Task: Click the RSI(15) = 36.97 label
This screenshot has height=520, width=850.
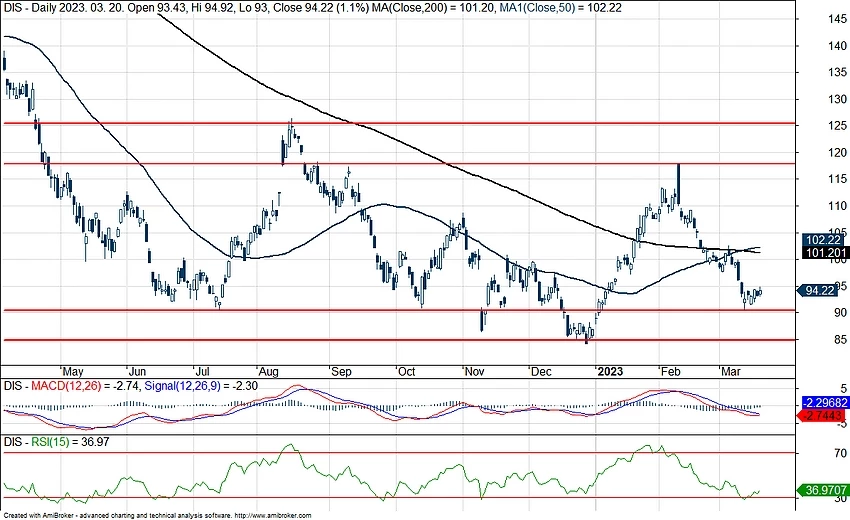Action: pos(70,442)
